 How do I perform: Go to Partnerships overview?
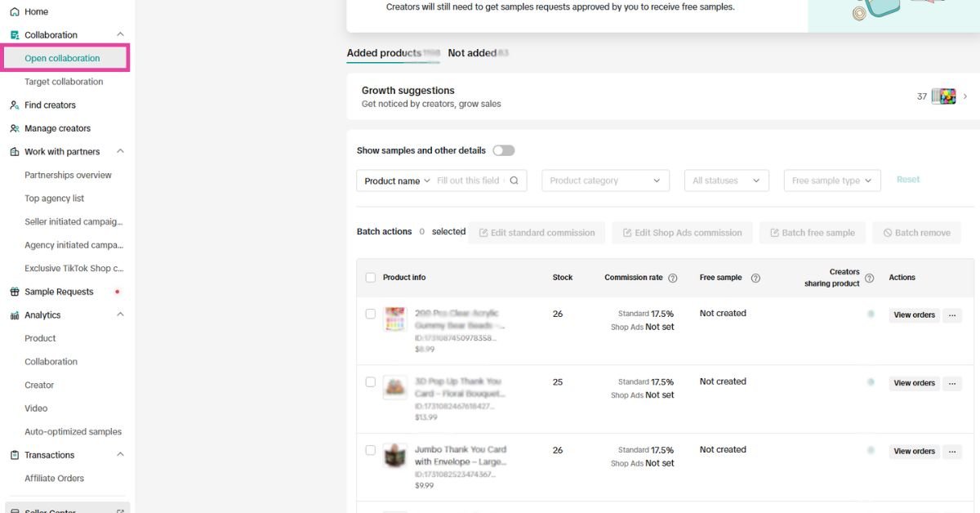point(68,175)
